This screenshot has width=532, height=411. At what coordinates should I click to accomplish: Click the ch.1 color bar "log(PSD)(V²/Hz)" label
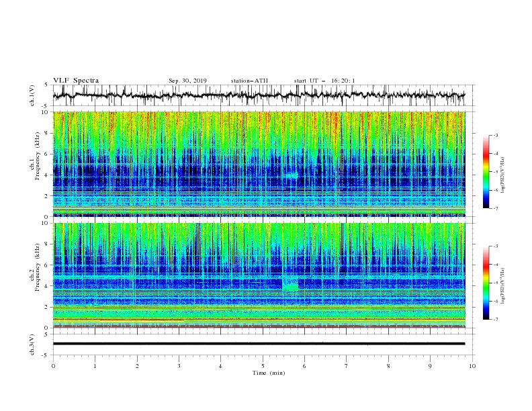click(x=503, y=175)
